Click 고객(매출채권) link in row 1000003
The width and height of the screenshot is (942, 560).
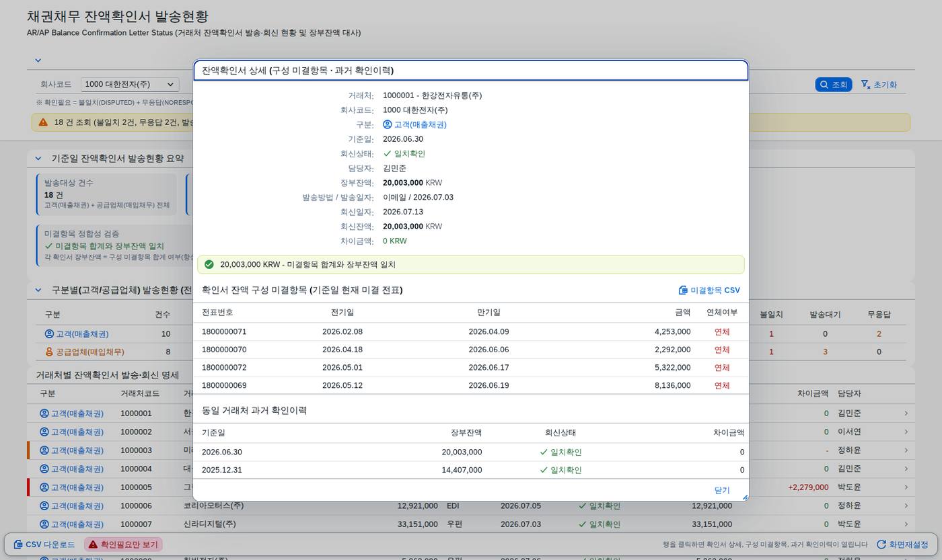[71, 450]
